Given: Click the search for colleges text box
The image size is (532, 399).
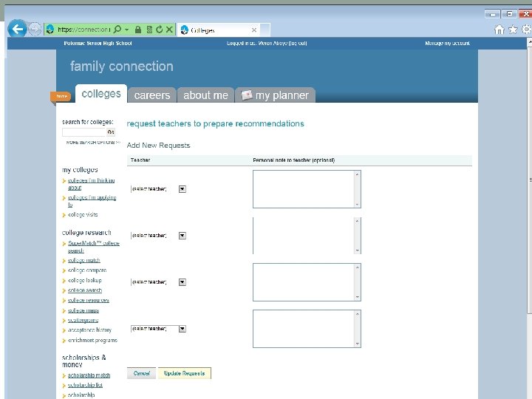Looking at the screenshot, I should pyautogui.click(x=83, y=132).
